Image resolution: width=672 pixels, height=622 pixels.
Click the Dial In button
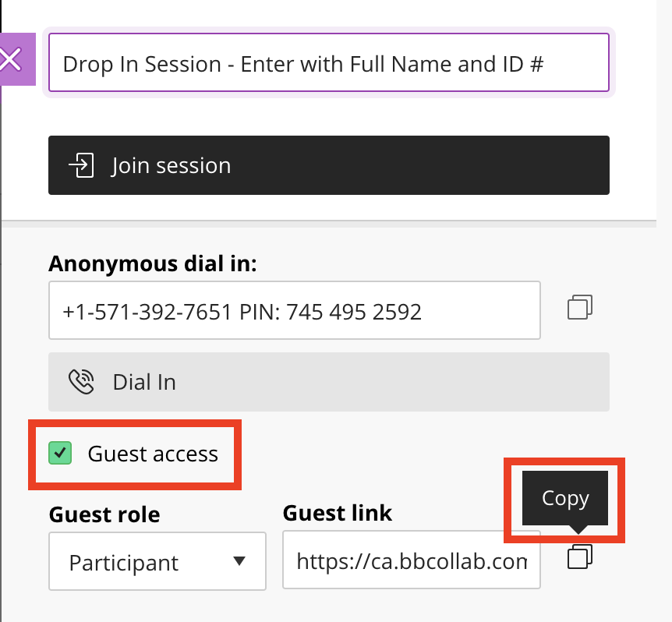[x=329, y=382]
